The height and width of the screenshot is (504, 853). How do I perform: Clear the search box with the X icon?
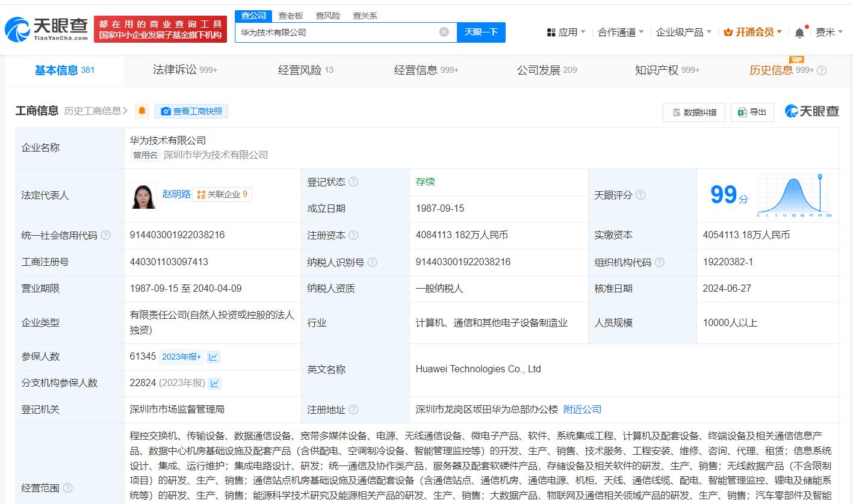(444, 32)
